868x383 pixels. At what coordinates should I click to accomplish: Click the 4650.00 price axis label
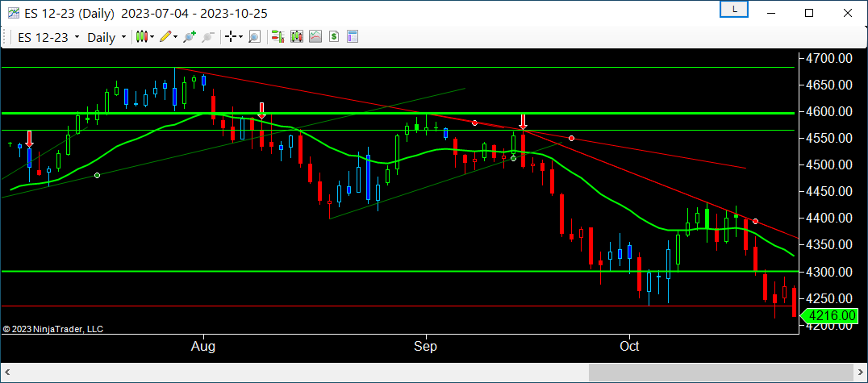pos(830,85)
